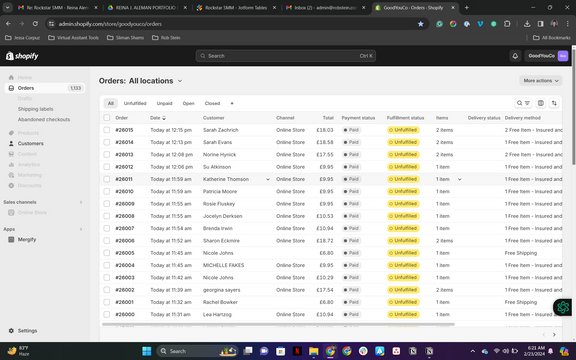Open the Virtual Assistant Tools bookmark folder
The image size is (576, 360).
pos(73,37)
